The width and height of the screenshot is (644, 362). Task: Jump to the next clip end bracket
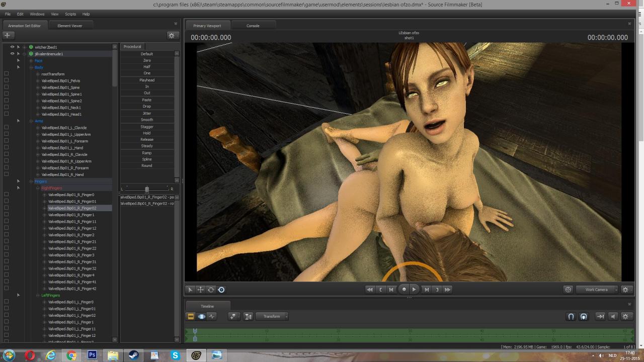(x=437, y=290)
